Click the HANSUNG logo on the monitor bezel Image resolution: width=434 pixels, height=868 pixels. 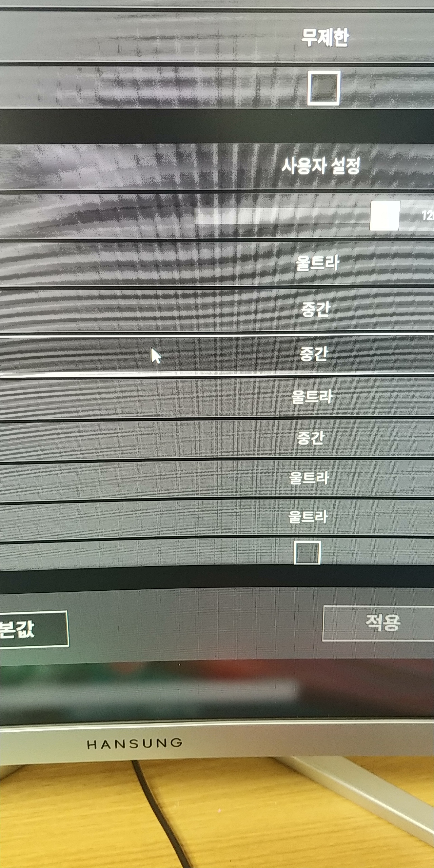point(135,744)
